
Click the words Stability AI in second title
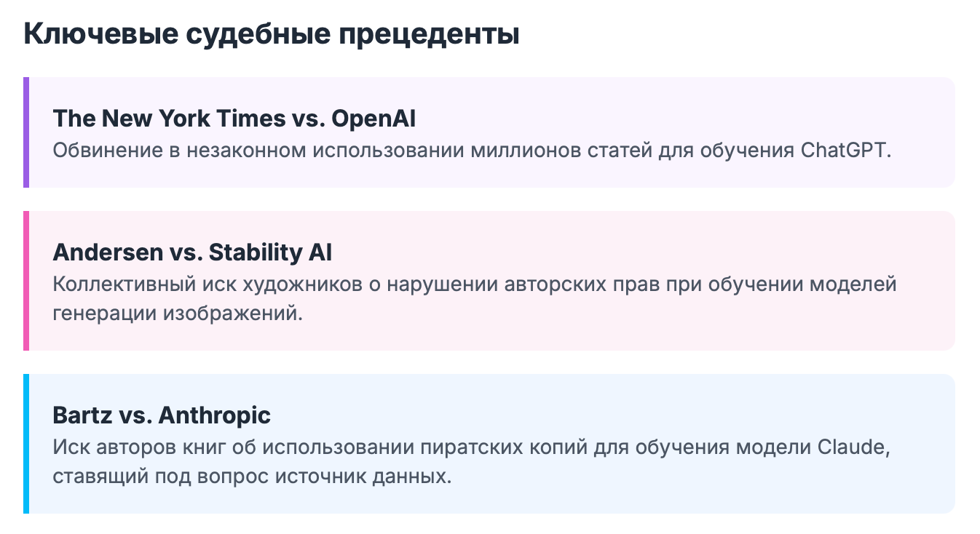[x=270, y=252]
